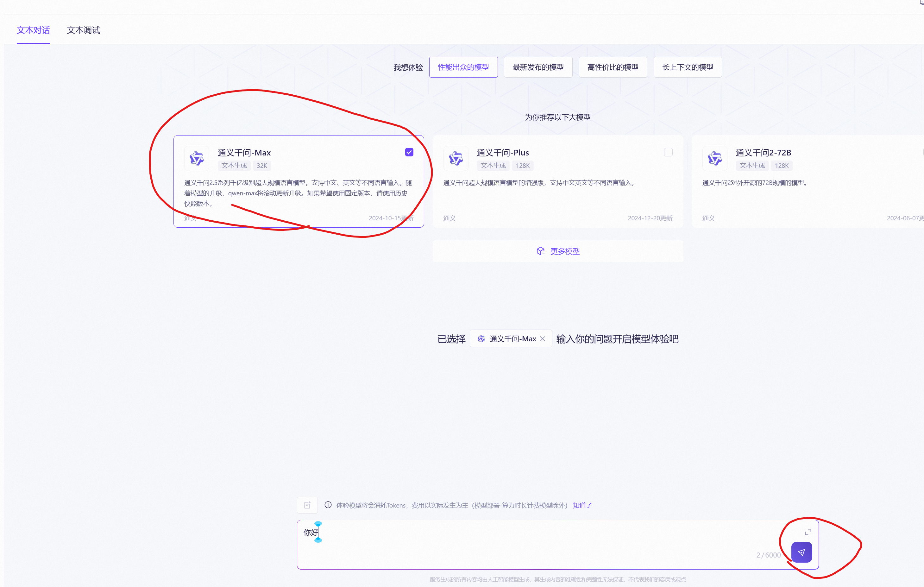Screen dimensions: 924x587
Task: Click the 知道了 link
Action: coord(582,505)
